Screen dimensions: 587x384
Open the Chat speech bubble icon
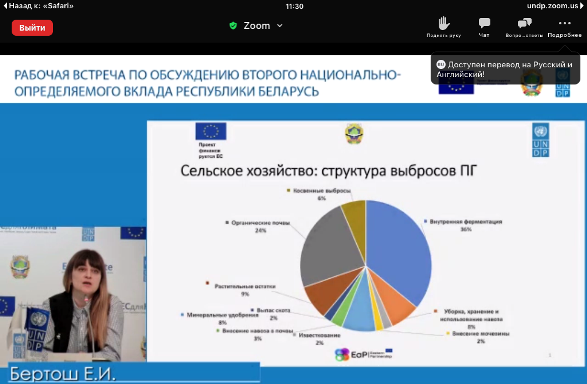(484, 23)
